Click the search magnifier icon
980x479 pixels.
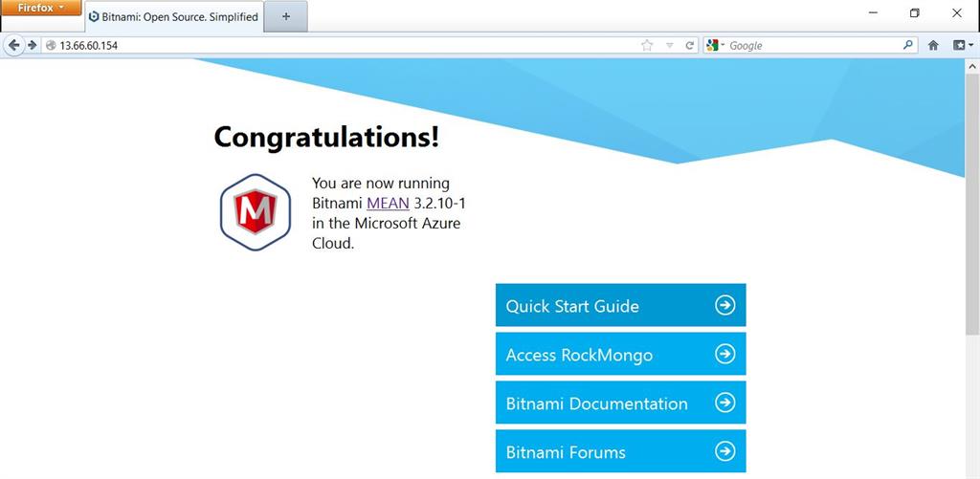[x=907, y=45]
